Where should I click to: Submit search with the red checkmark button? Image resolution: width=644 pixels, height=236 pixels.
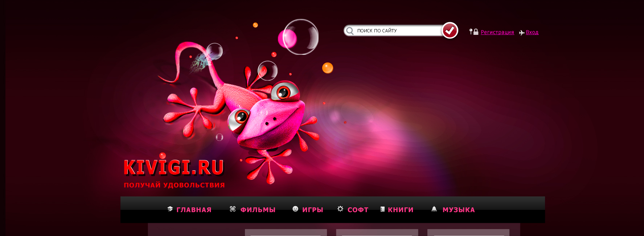point(450,30)
